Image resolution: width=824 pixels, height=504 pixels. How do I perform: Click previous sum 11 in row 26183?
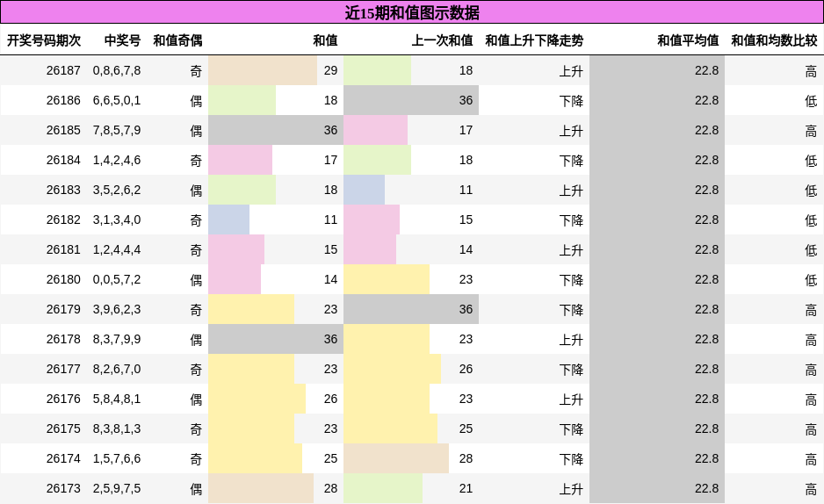tap(466, 190)
